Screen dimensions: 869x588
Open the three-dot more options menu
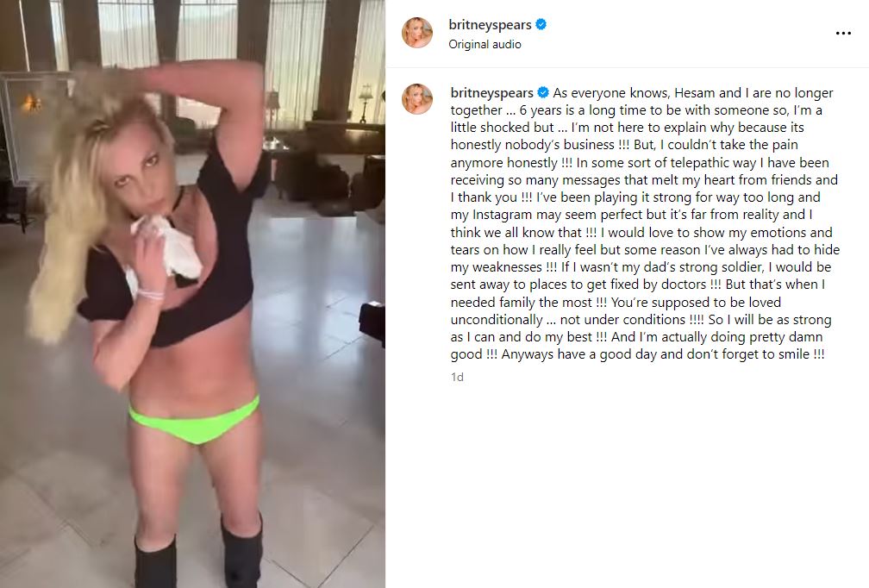pos(843,34)
